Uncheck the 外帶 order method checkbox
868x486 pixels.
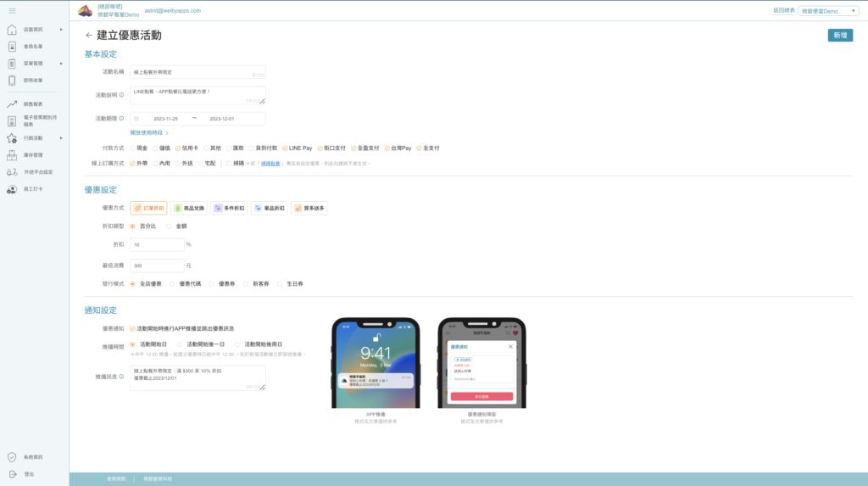click(x=132, y=164)
